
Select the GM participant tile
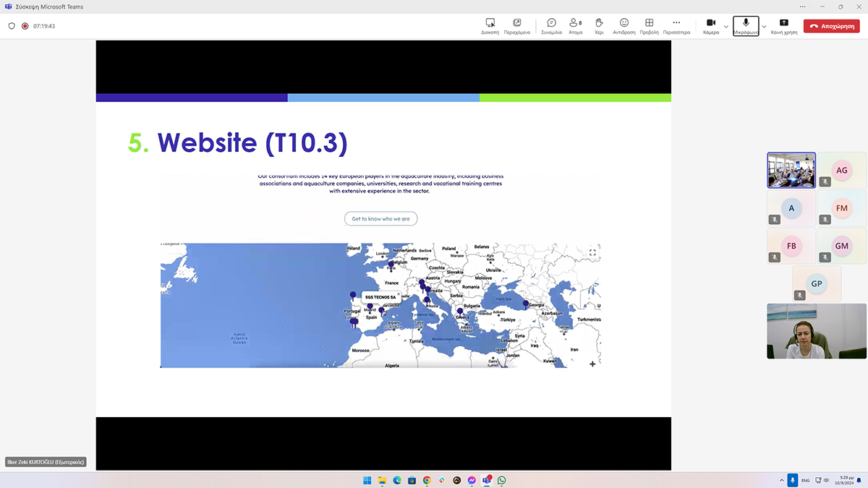(x=842, y=246)
